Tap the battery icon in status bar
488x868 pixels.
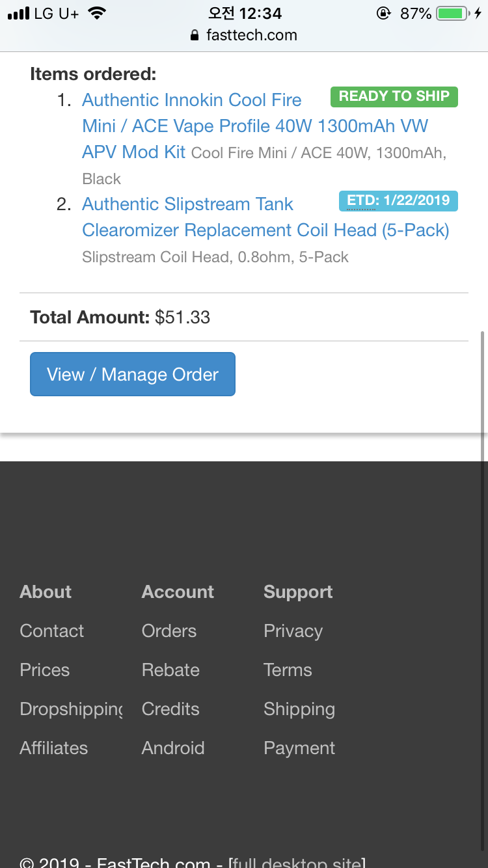coord(453,14)
